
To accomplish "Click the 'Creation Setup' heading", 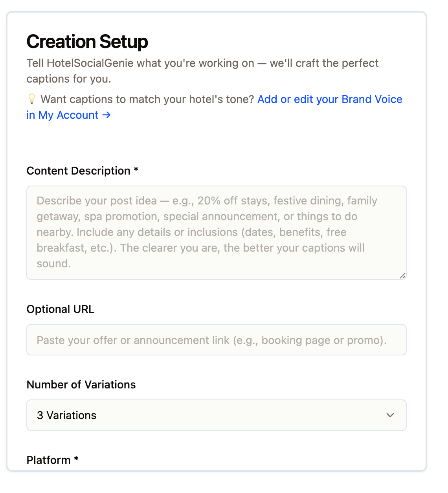I will (x=87, y=42).
